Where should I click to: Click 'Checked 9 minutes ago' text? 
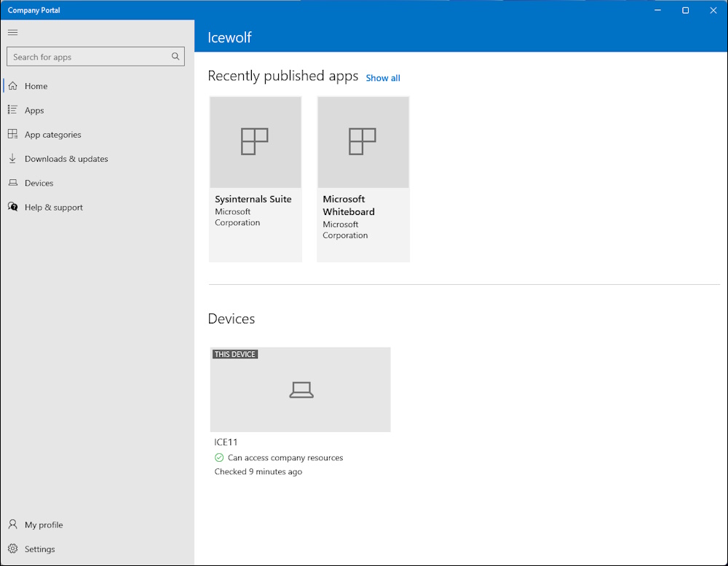[258, 472]
